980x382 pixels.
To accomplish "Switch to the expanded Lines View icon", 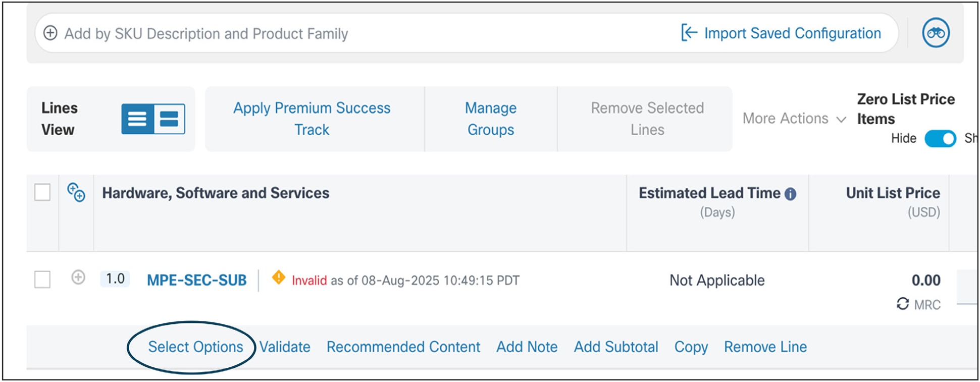I will [169, 119].
